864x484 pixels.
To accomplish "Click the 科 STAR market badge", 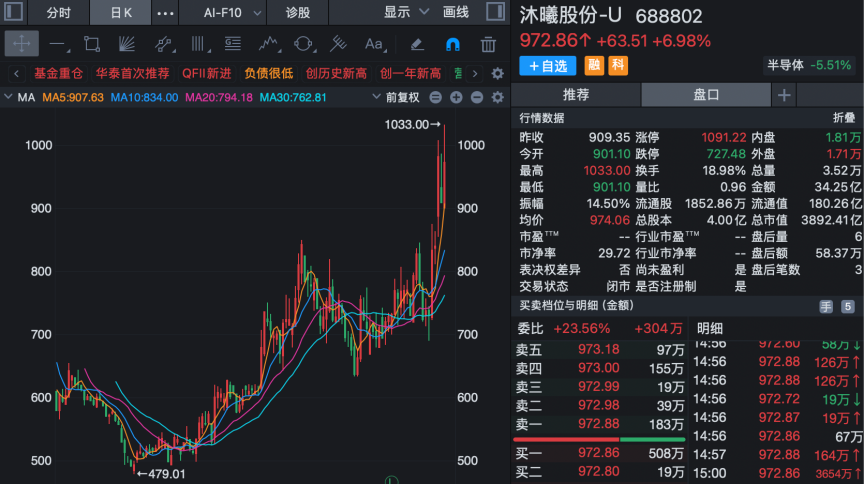I will point(618,66).
